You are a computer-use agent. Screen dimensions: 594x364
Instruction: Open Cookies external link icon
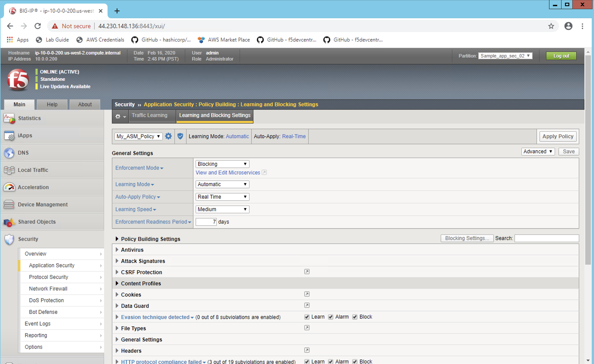click(307, 294)
